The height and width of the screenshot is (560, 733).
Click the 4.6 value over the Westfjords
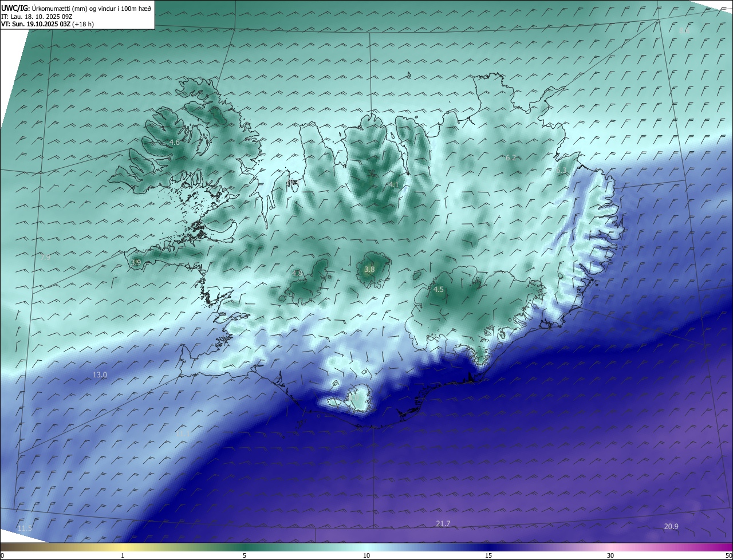click(x=175, y=142)
